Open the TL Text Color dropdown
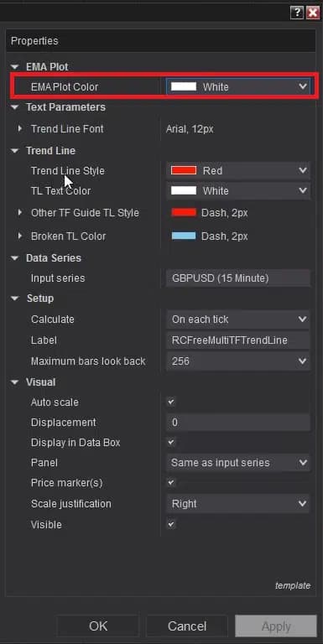The width and height of the screenshot is (323, 644). pos(238,191)
